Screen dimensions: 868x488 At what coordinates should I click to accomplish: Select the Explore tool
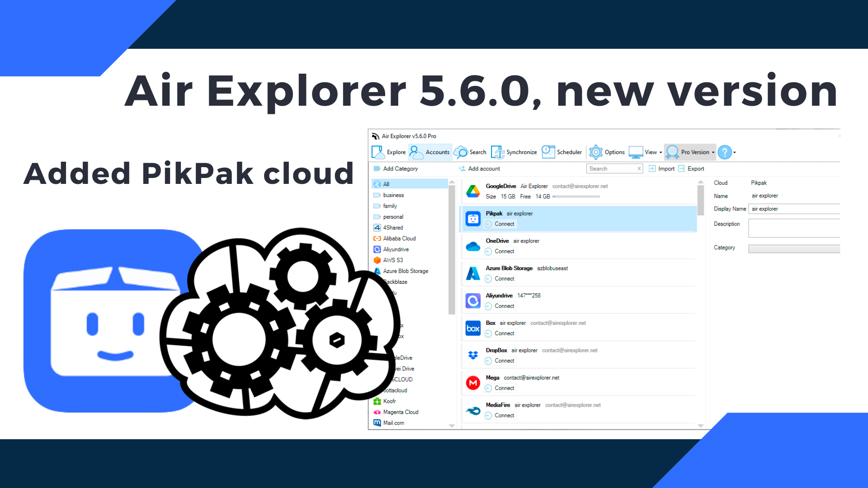[x=390, y=152]
